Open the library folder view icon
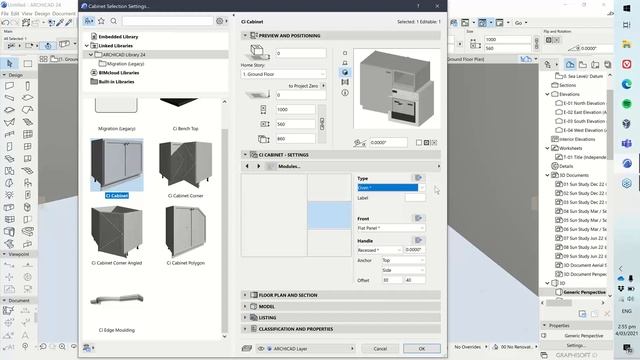Screen dimensions: 640x360 pos(89,21)
